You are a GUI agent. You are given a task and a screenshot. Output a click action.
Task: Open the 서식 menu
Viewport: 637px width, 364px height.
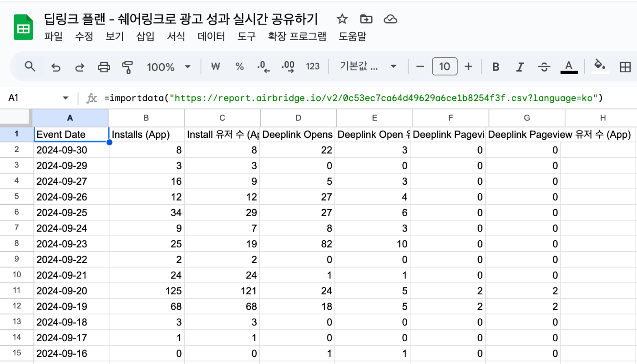point(176,36)
